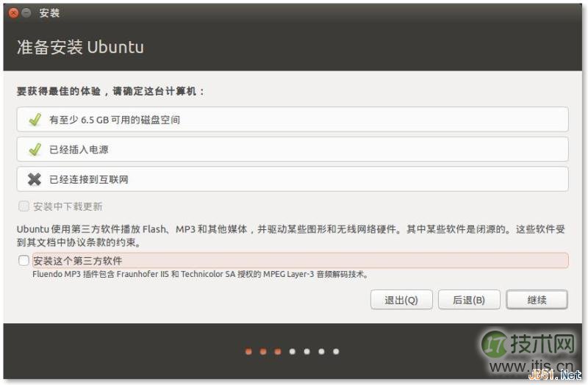Go back with 后退(B) button
Viewport: 588px width, 385px height.
point(469,300)
